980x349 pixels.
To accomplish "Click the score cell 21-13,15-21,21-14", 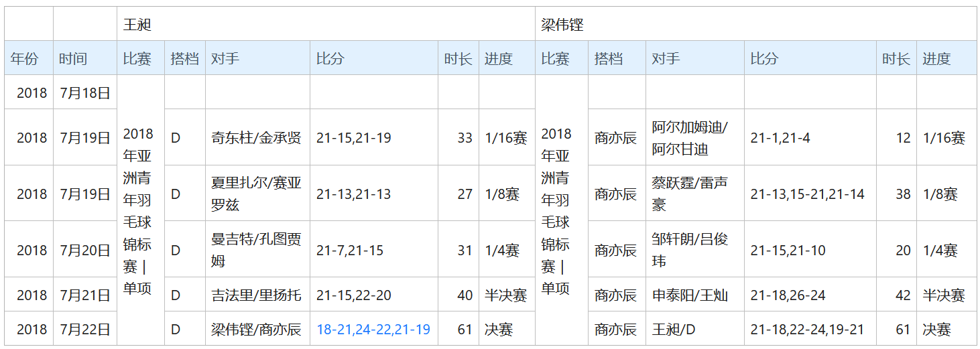I will pyautogui.click(x=807, y=194).
